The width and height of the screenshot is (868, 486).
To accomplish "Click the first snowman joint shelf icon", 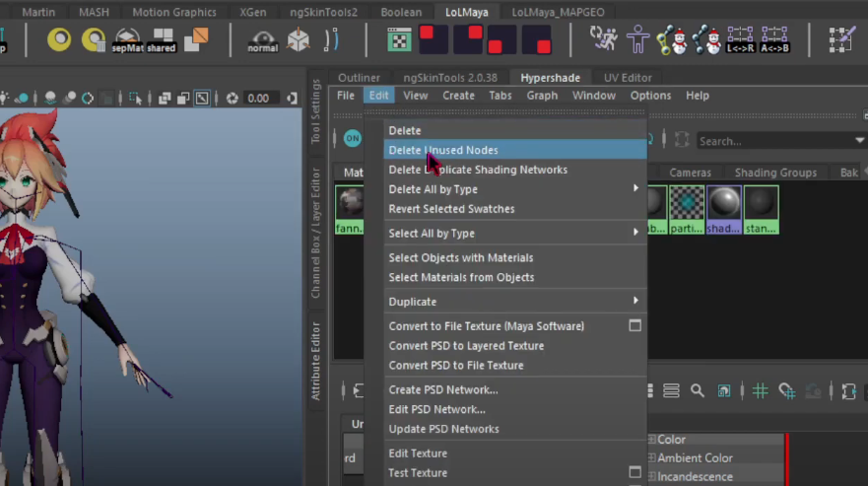I will click(x=672, y=39).
